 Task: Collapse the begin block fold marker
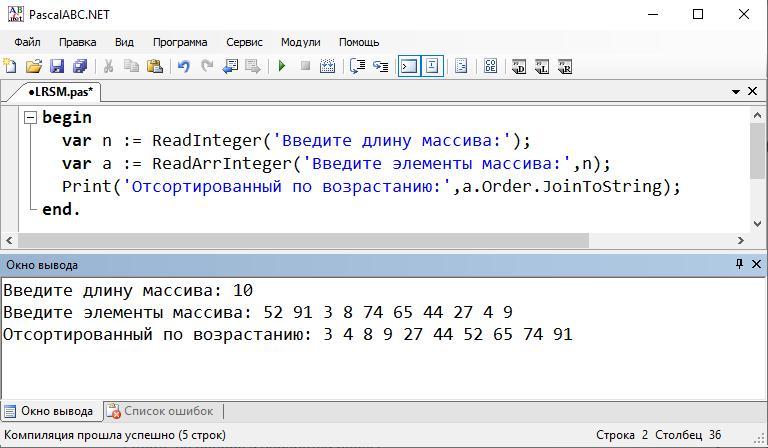pos(30,118)
